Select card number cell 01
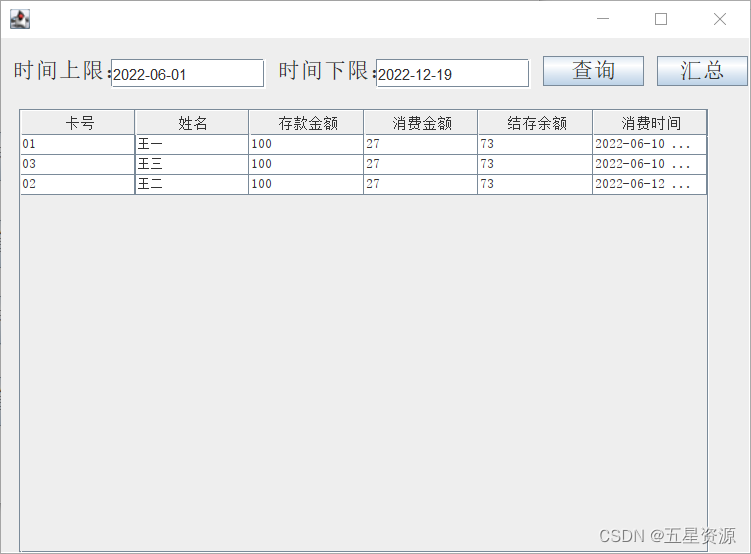Screen dimensions: 751x554 (x=78, y=145)
